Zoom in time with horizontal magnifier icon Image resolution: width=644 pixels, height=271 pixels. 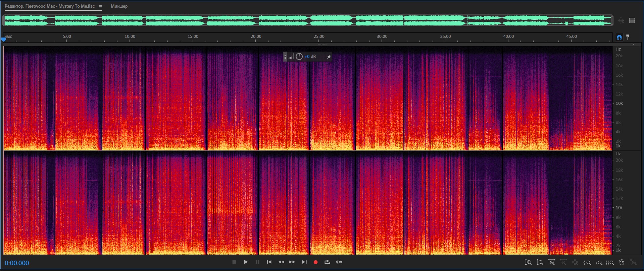coord(552,263)
